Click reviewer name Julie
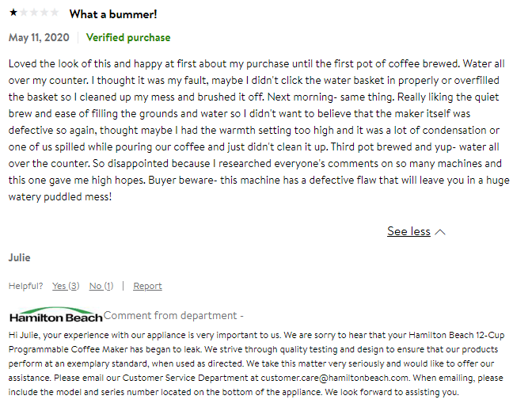 19,257
